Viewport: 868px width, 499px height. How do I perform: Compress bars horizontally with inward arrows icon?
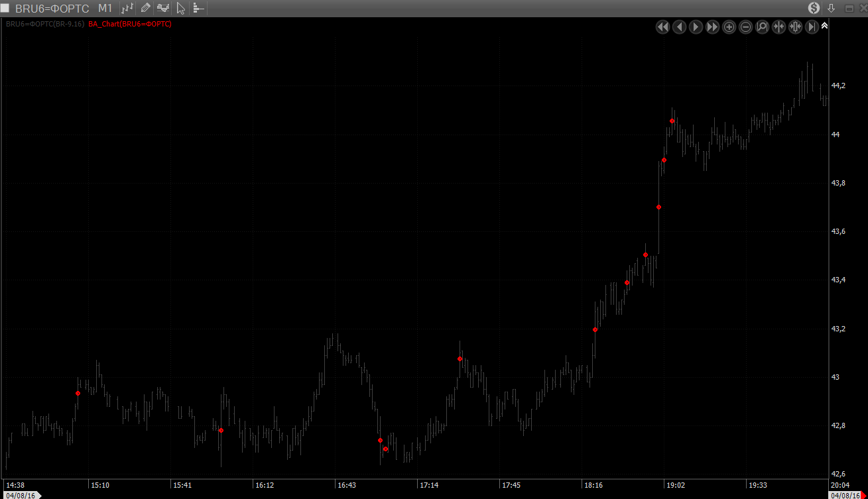click(x=778, y=27)
